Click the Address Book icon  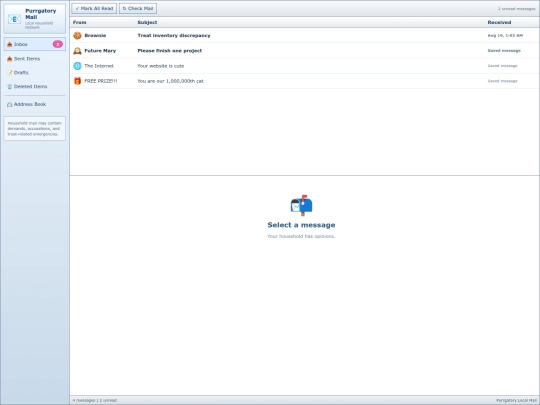(x=10, y=104)
